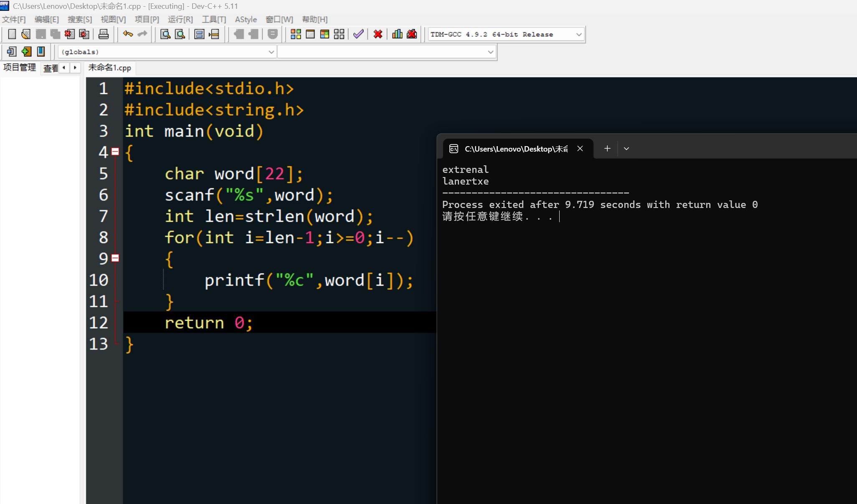Collapse the fold marker at line 9
This screenshot has height=504, width=857.
(115, 258)
